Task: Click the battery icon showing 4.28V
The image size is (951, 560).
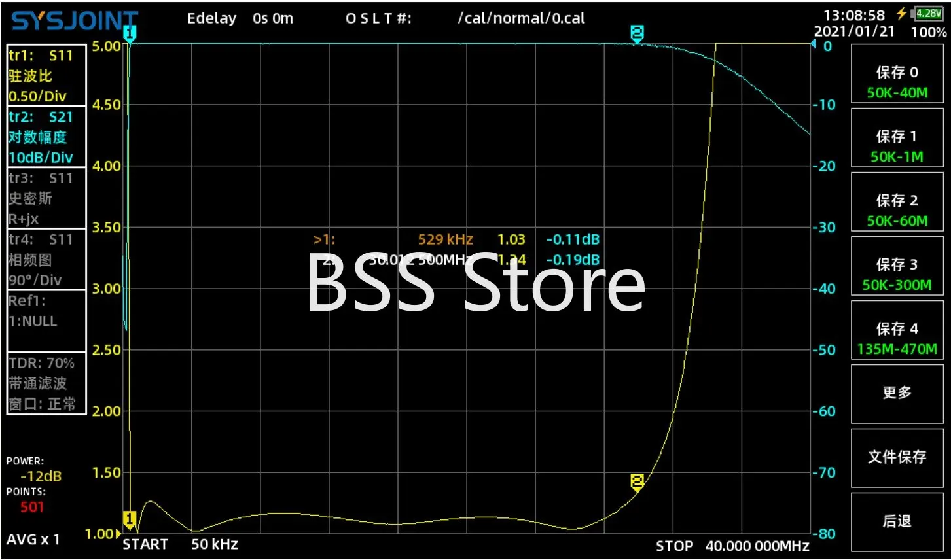Action: 928,14
